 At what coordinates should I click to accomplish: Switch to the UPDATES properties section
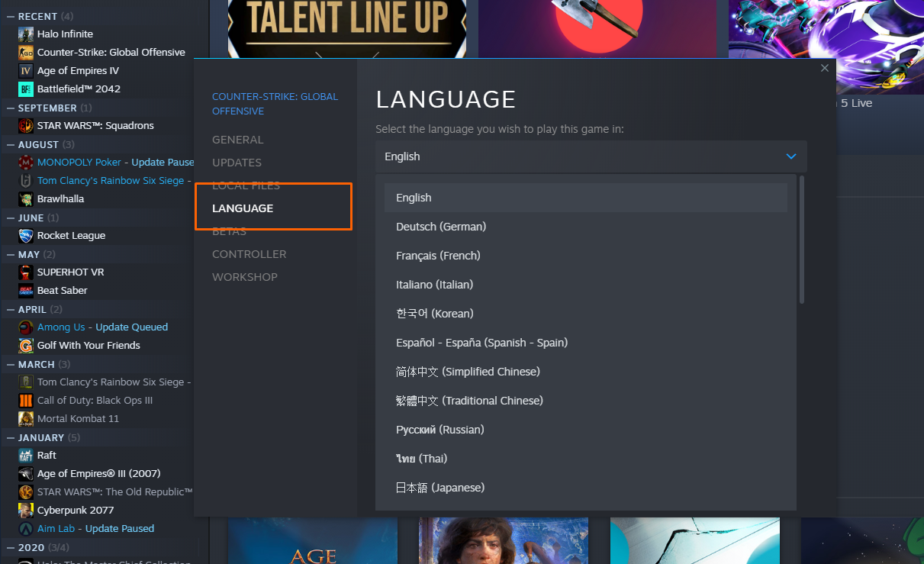click(x=237, y=163)
